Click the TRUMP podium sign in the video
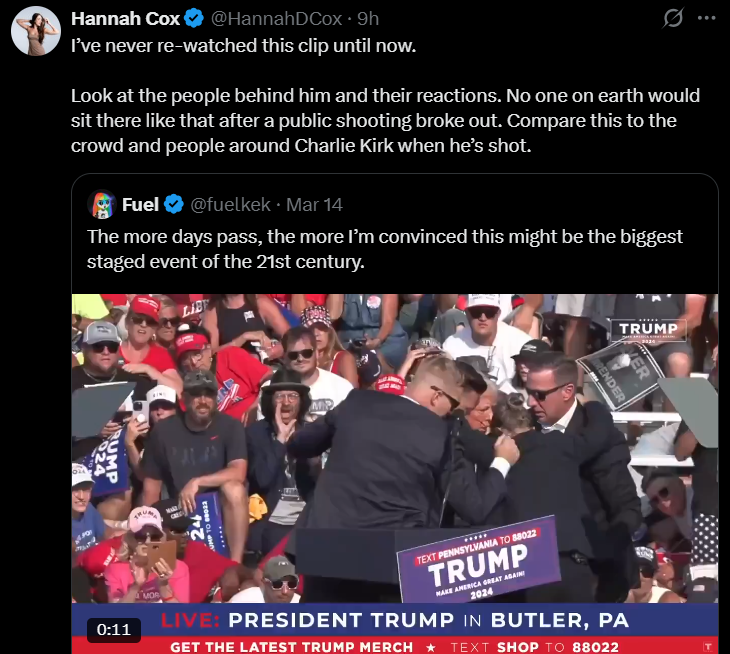The width and height of the screenshot is (730, 654). pos(479,559)
